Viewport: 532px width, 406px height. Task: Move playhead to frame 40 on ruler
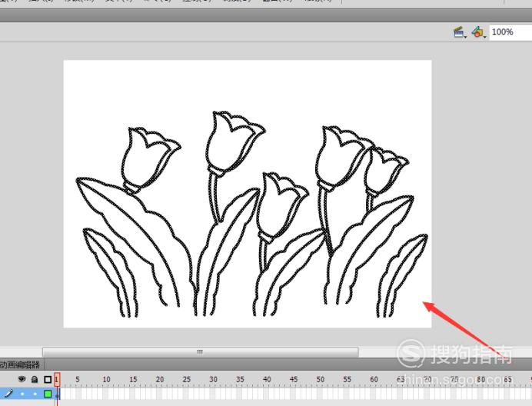pyautogui.click(x=267, y=379)
